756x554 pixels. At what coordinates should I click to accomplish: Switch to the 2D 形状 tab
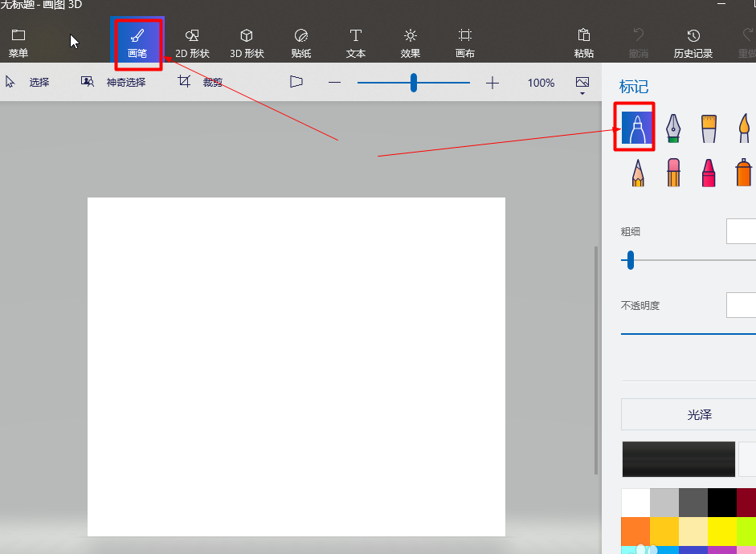point(192,43)
